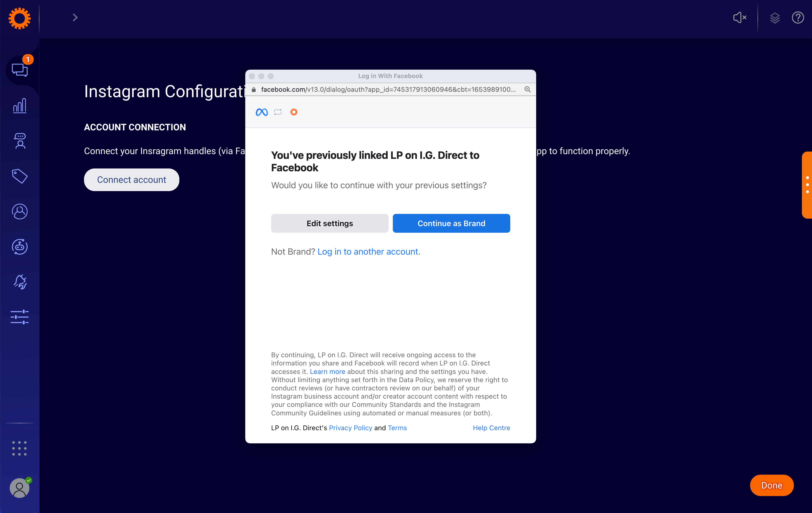Screen dimensions: 812x513
Task: Expand the top bar chevron arrow
Action: (x=75, y=17)
